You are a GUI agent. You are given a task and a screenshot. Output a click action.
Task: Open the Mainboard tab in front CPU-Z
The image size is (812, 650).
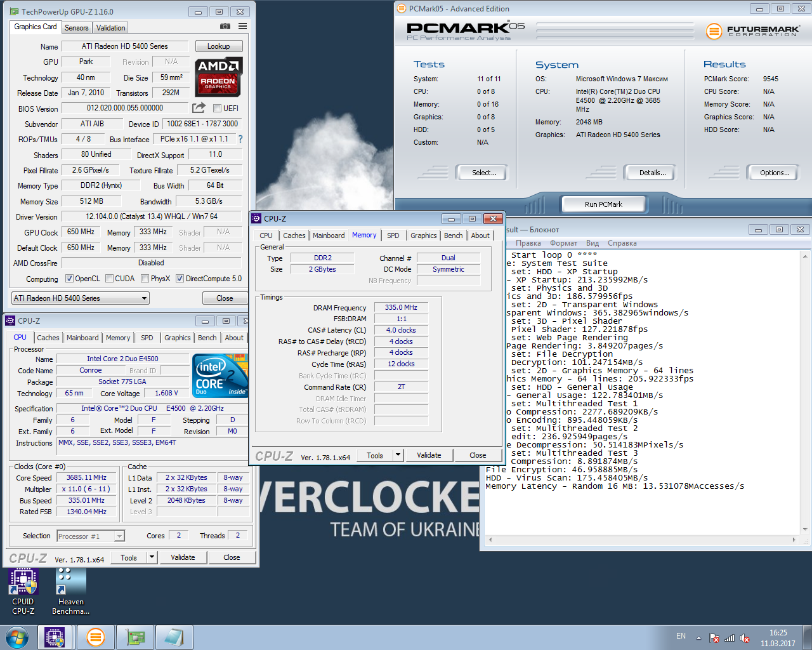329,235
